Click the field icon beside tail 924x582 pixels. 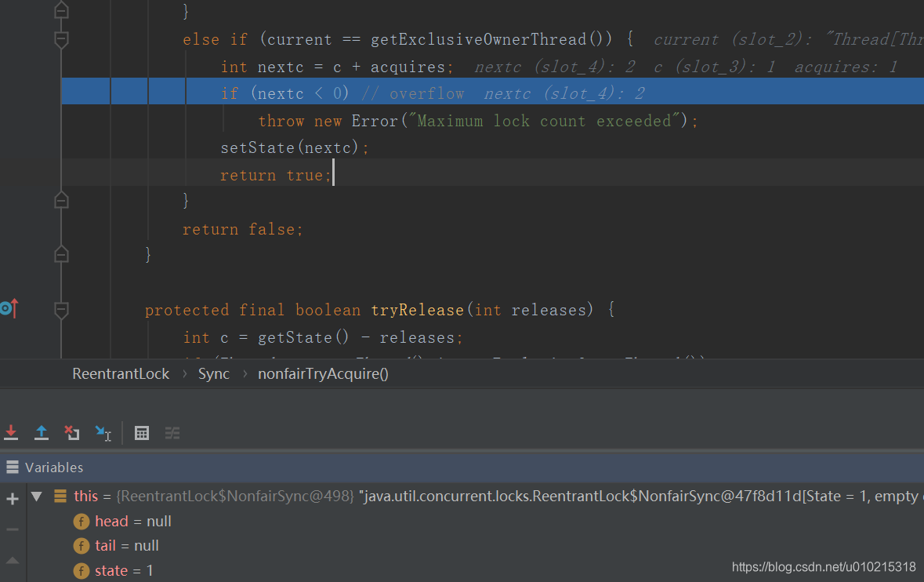tap(82, 546)
